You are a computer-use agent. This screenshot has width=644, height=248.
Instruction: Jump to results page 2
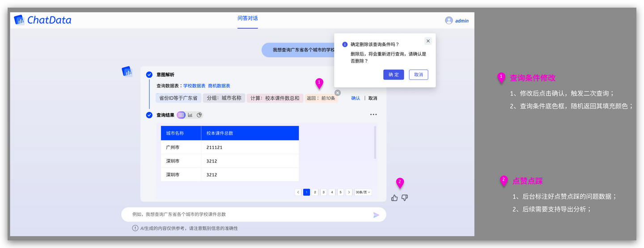coord(315,192)
